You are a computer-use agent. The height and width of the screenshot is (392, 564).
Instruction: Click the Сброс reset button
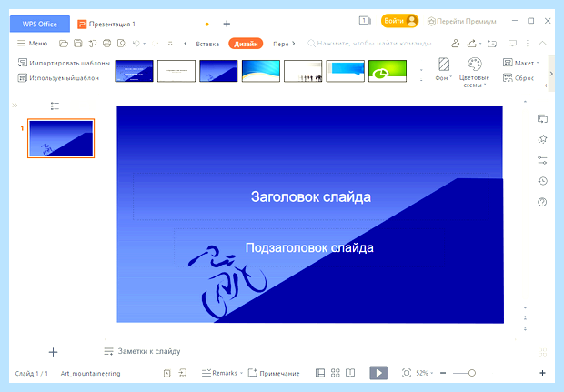519,77
